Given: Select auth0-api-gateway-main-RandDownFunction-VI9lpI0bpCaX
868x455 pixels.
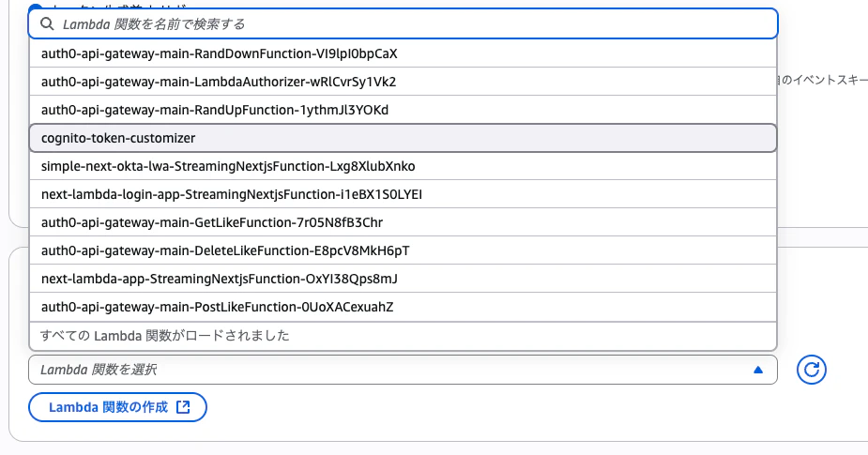Looking at the screenshot, I should pyautogui.click(x=403, y=53).
